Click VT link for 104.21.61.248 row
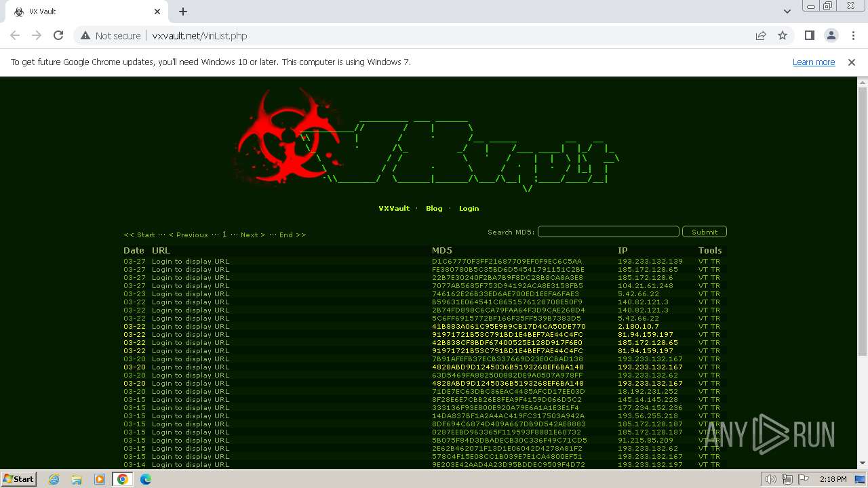Screen dimensions: 868x488 click(703, 285)
